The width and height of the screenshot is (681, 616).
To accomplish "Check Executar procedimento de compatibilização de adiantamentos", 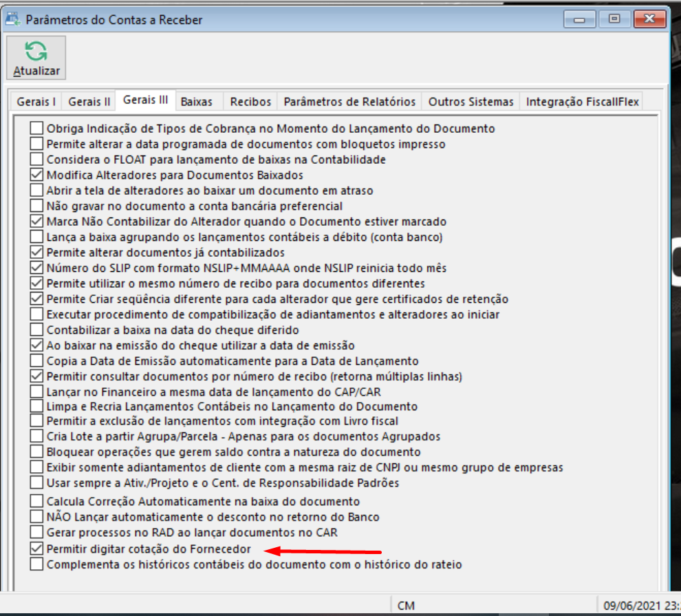I will point(36,315).
